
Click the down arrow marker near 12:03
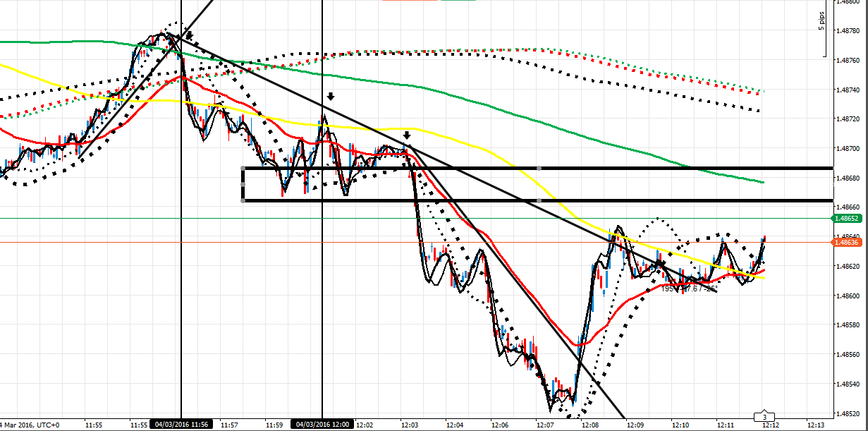[x=408, y=134]
